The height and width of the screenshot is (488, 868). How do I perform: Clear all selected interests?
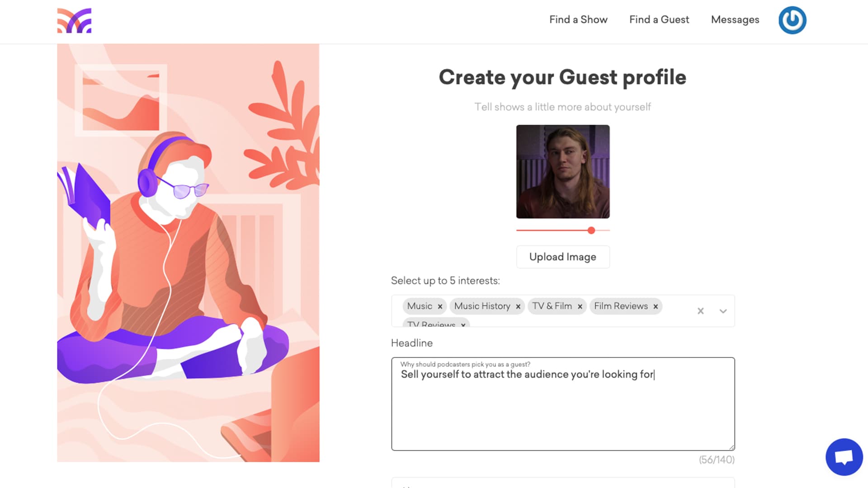pyautogui.click(x=700, y=311)
